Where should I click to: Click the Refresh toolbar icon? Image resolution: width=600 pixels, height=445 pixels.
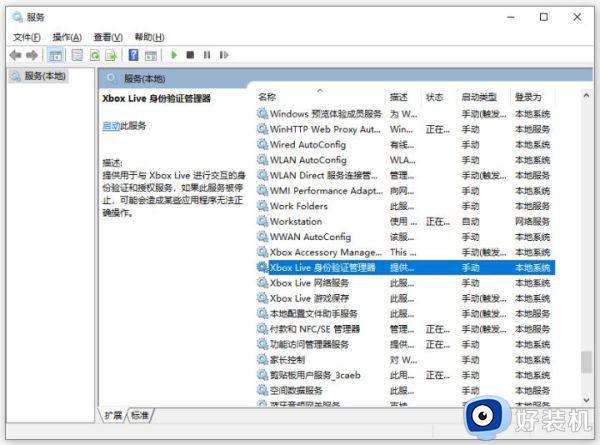95,55
